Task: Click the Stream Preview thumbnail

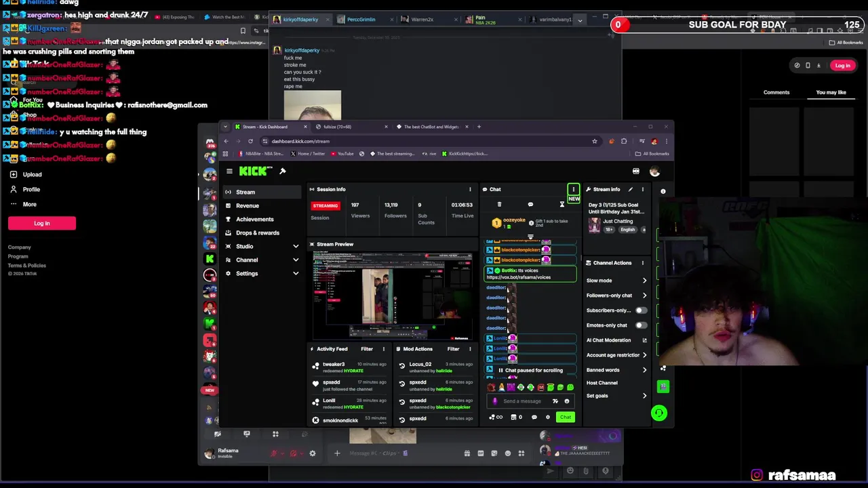Action: pos(392,295)
